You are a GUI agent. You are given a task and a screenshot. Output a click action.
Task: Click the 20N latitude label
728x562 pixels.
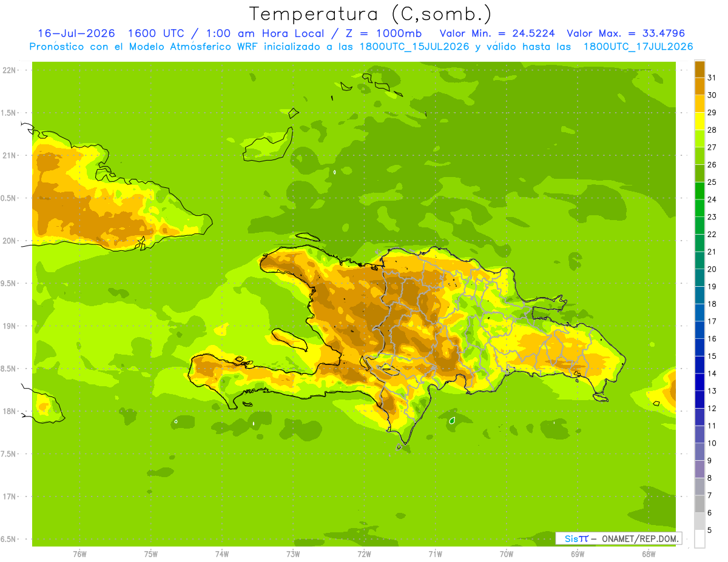(10, 241)
